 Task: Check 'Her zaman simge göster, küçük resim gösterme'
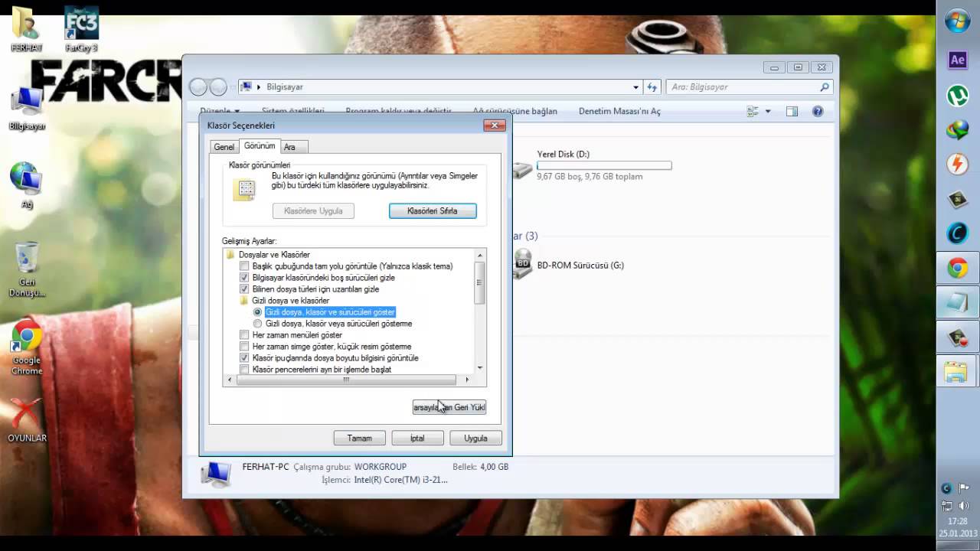click(x=244, y=346)
